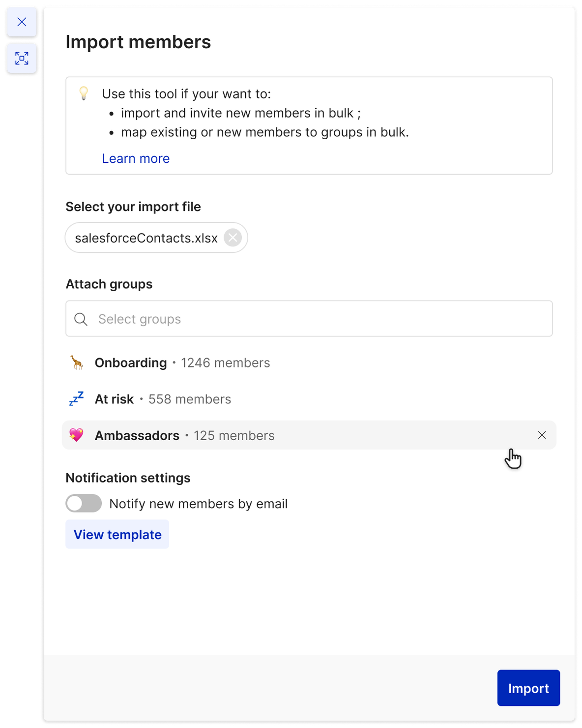Click the search magnifier in Select groups
This screenshot has height=728, width=582.
click(81, 319)
